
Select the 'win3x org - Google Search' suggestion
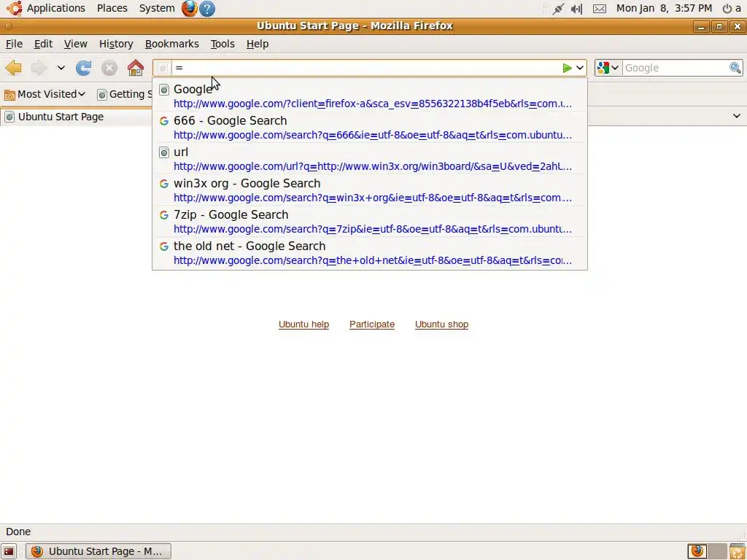click(370, 190)
